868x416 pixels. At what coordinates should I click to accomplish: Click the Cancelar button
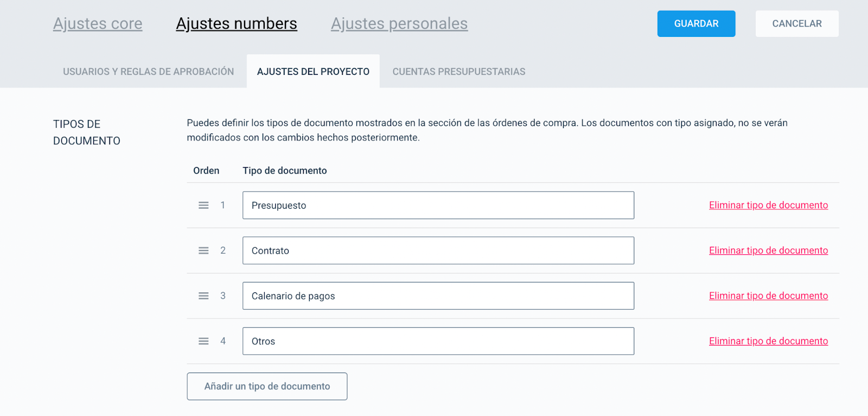797,24
